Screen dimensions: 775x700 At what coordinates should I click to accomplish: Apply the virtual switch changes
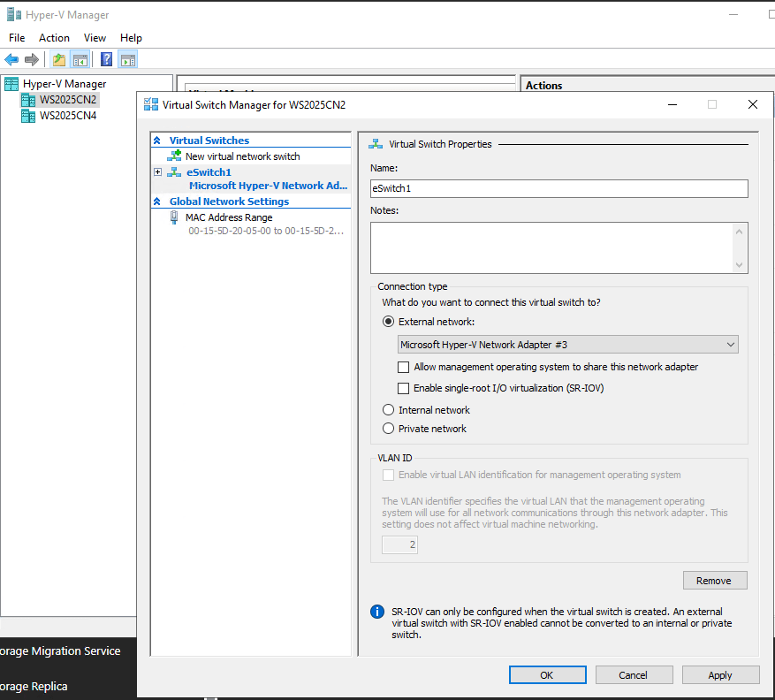(720, 674)
